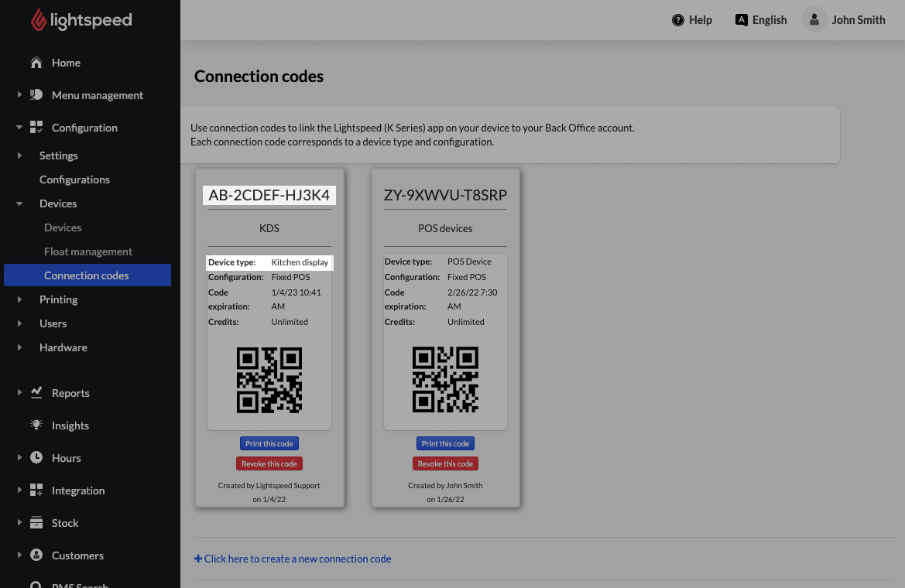Revoke the POS devices connection code
Viewport: 905px width, 588px height.
point(445,463)
